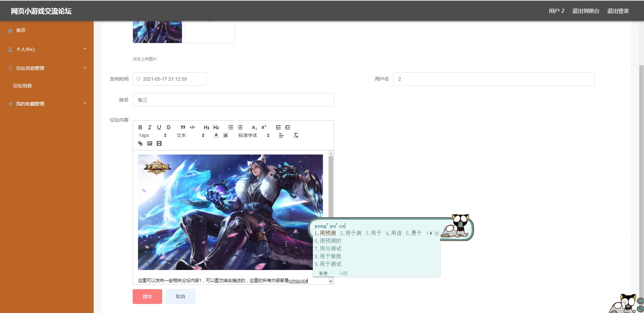Screen dimensions: 644x313
Task: Apply superscript formatting
Action: tap(264, 127)
